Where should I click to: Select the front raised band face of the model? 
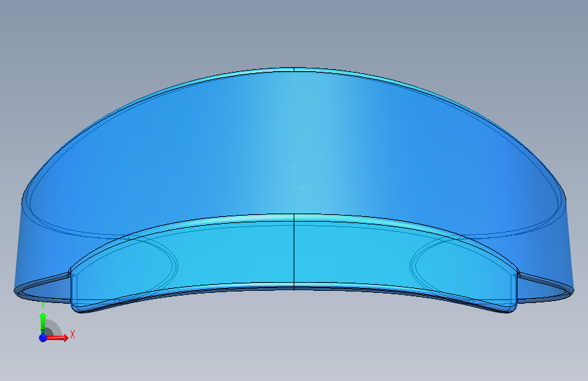point(293,256)
